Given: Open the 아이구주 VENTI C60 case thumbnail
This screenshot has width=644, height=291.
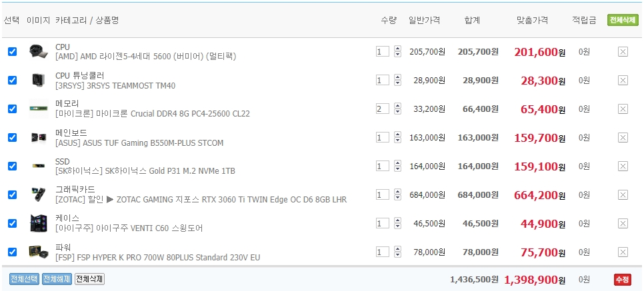Looking at the screenshot, I should tap(39, 224).
